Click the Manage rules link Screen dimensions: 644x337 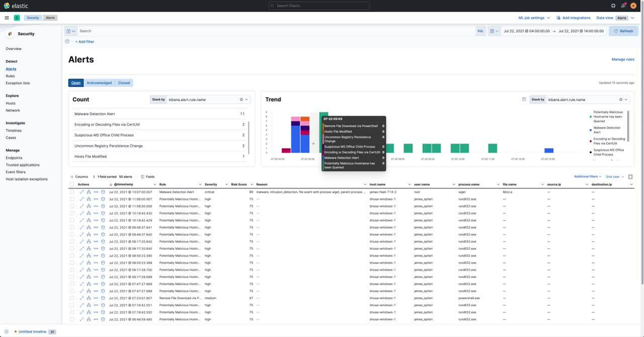click(x=623, y=59)
